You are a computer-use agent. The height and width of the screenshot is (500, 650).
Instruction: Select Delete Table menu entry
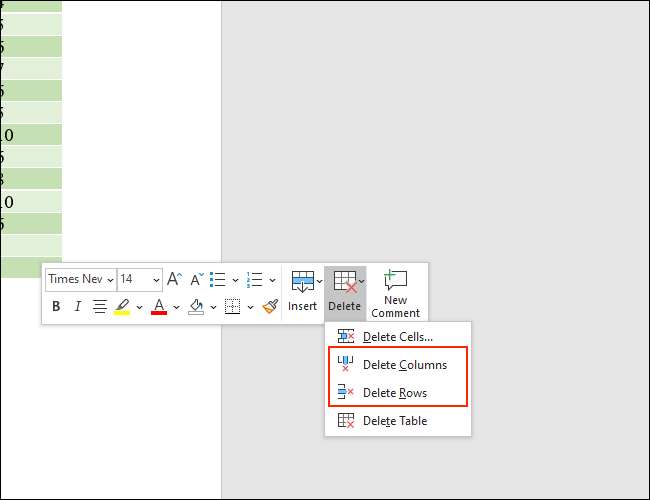coord(394,421)
